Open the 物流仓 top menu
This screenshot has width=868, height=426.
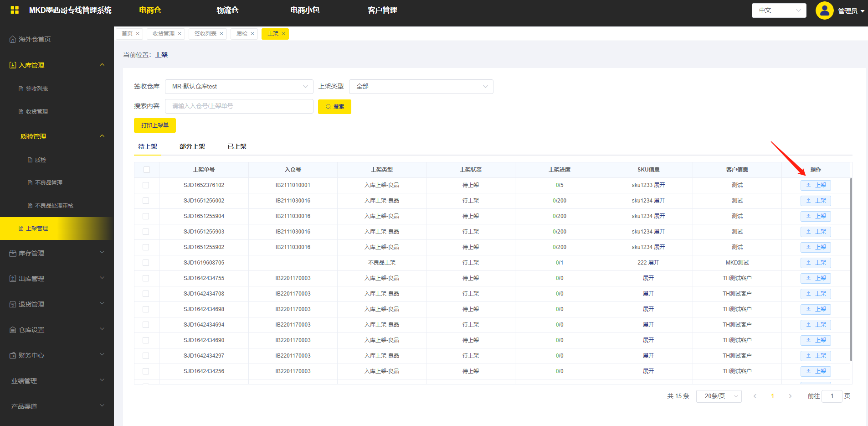[227, 10]
